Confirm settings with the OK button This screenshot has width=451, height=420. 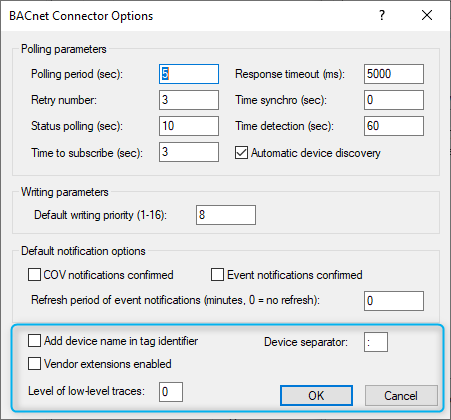point(316,396)
